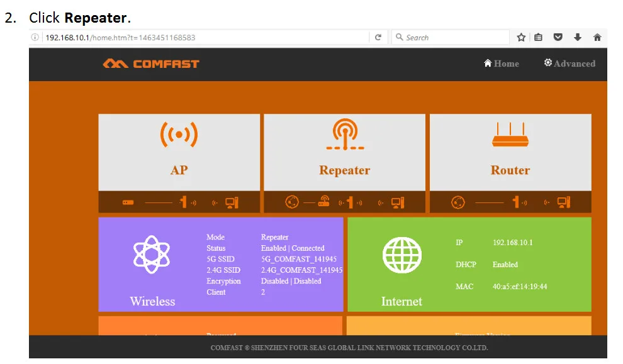Open the Advanced settings menu
This screenshot has width=623, height=364.
click(x=570, y=63)
